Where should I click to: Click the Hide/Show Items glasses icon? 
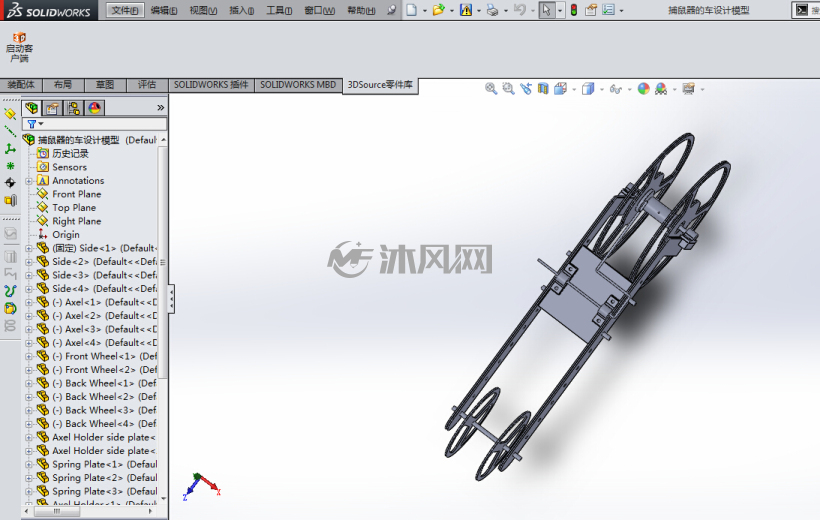click(616, 89)
